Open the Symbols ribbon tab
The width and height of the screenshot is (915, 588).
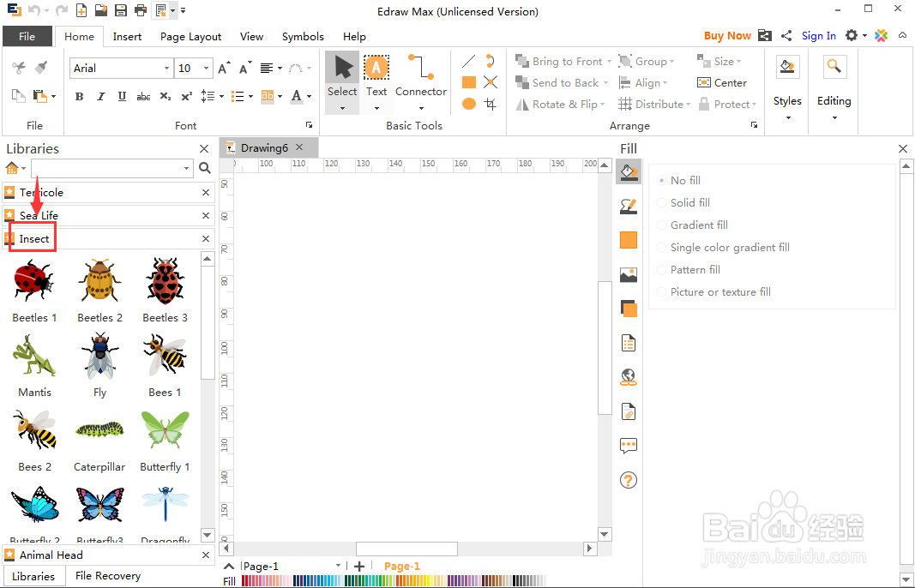coord(303,36)
